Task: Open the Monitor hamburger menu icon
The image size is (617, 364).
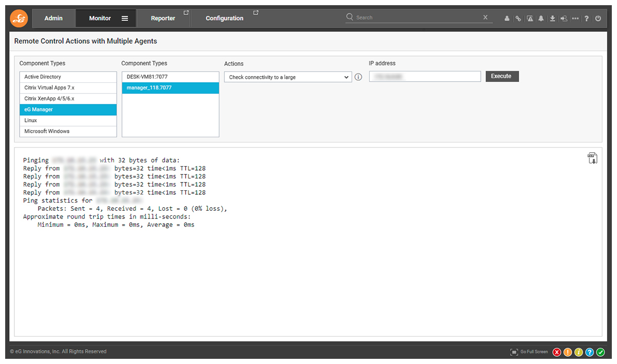Action: pyautogui.click(x=125, y=19)
